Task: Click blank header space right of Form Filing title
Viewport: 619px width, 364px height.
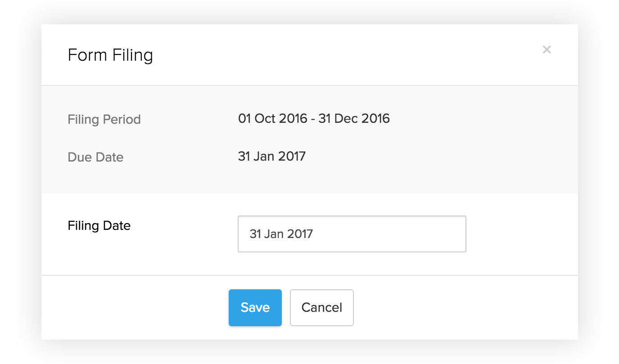Action: pos(338,55)
